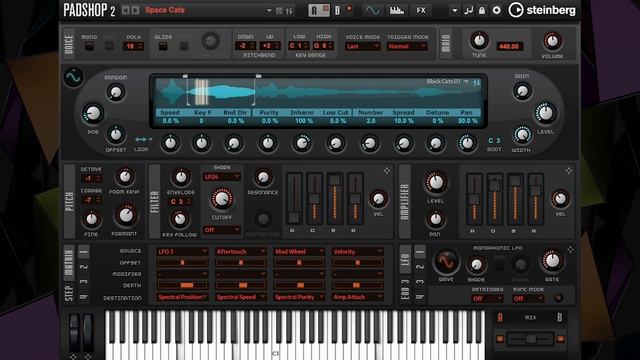Viewport: 640px width, 360px height.
Task: Click the Gain knob
Action: click(x=522, y=91)
